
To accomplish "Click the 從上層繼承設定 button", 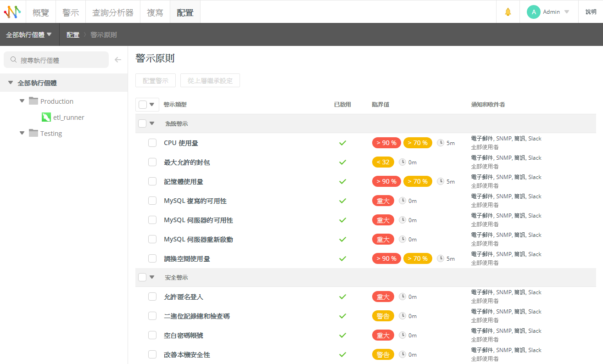I will [210, 80].
